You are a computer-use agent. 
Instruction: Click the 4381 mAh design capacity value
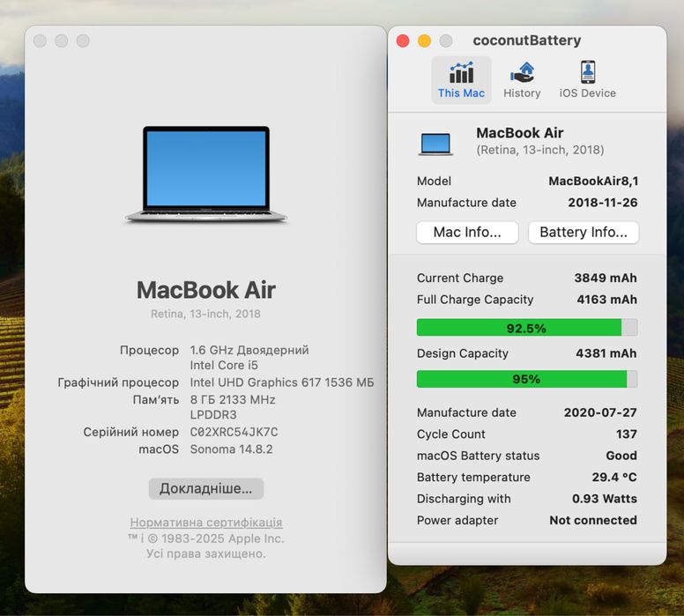(606, 353)
